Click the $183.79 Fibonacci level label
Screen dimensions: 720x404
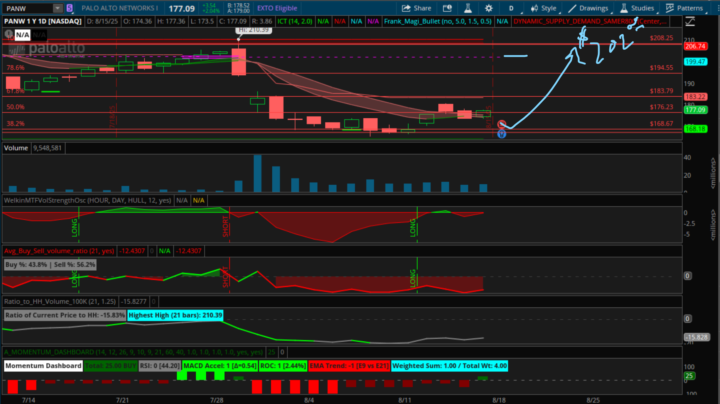661,91
